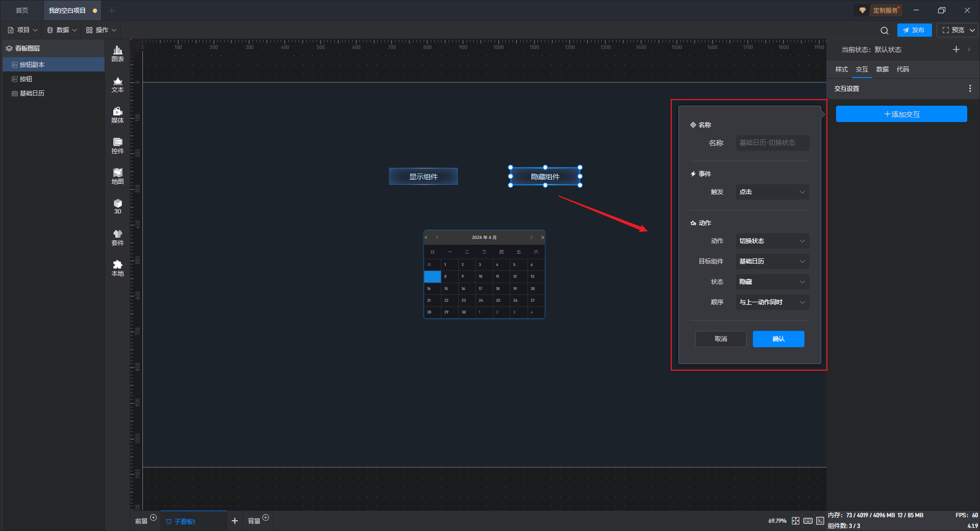
Task: Open the 文本 text components panel
Action: (117, 84)
